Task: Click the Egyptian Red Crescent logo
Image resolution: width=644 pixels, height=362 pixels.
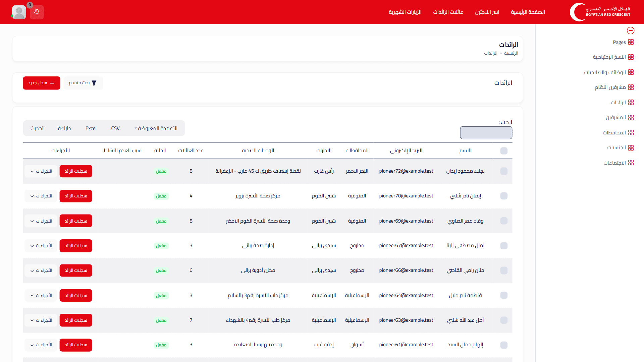Action: click(600, 12)
